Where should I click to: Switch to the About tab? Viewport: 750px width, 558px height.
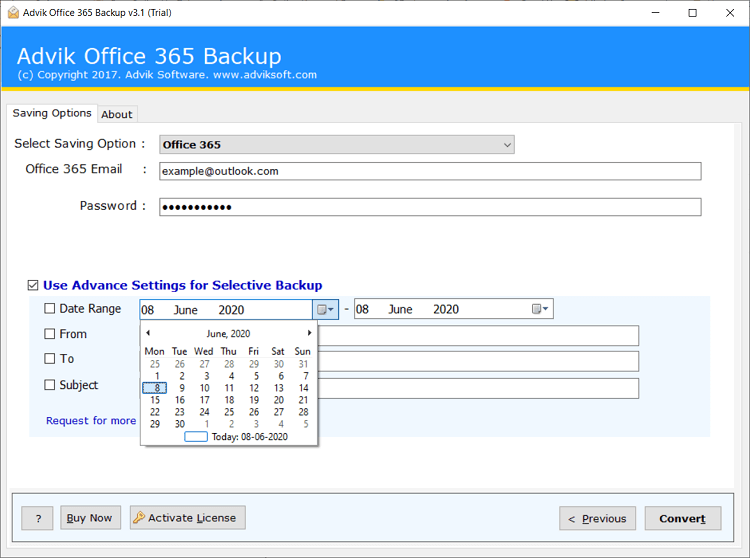point(117,114)
